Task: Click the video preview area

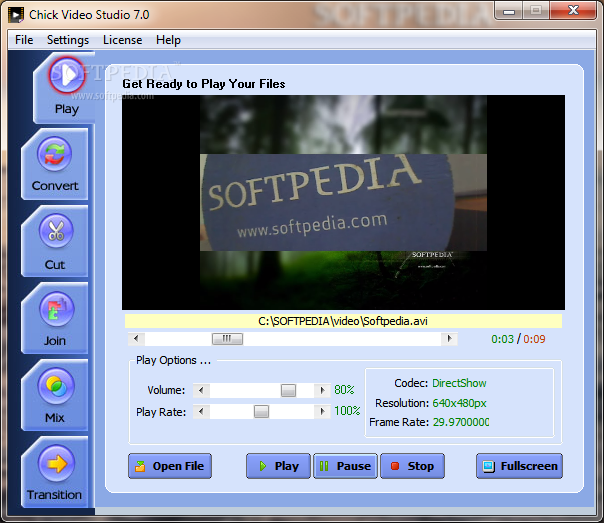Action: tap(343, 203)
